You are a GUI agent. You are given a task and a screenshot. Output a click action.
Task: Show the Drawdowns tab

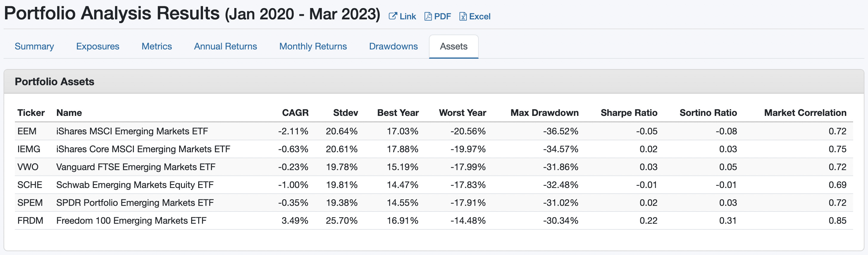pos(393,46)
